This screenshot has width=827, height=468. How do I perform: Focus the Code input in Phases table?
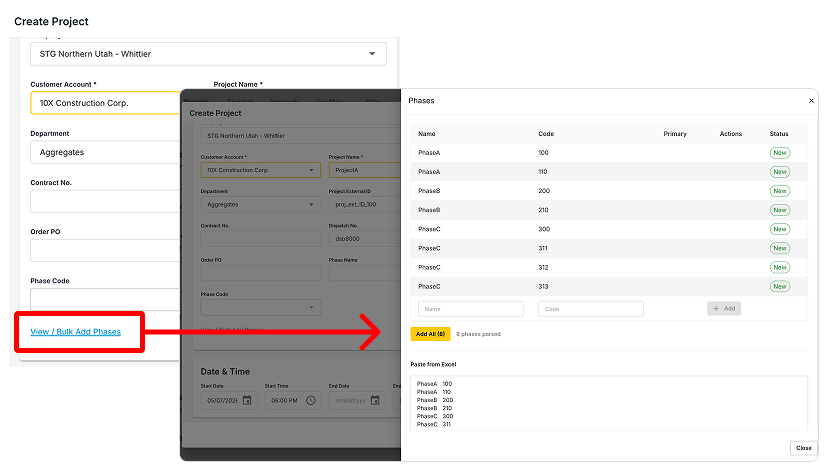tap(591, 309)
